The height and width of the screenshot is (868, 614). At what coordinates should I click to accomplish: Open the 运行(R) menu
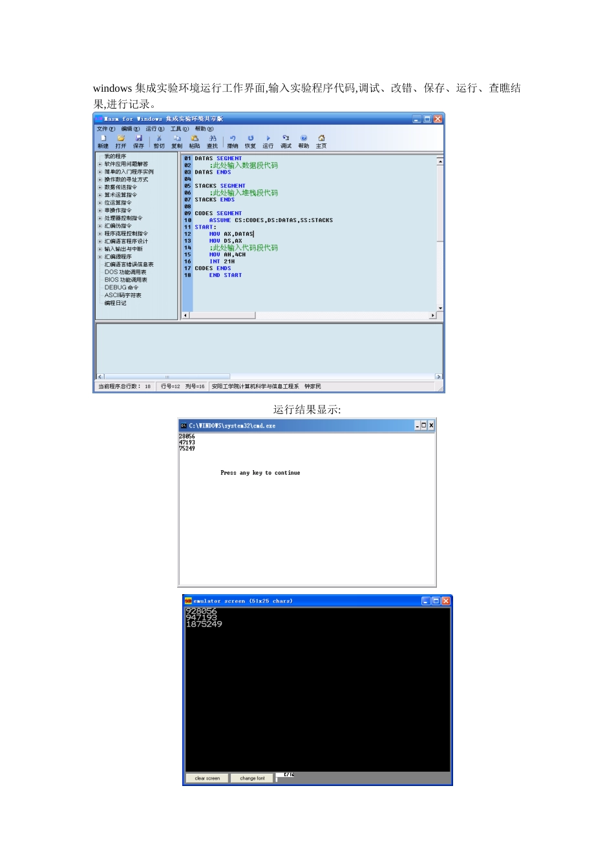(155, 129)
